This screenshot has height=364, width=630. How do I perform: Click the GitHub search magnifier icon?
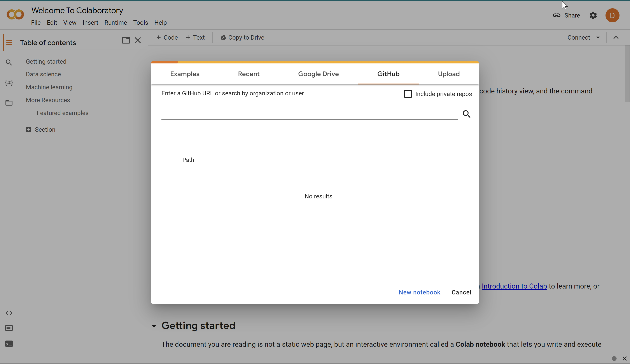coord(467,114)
